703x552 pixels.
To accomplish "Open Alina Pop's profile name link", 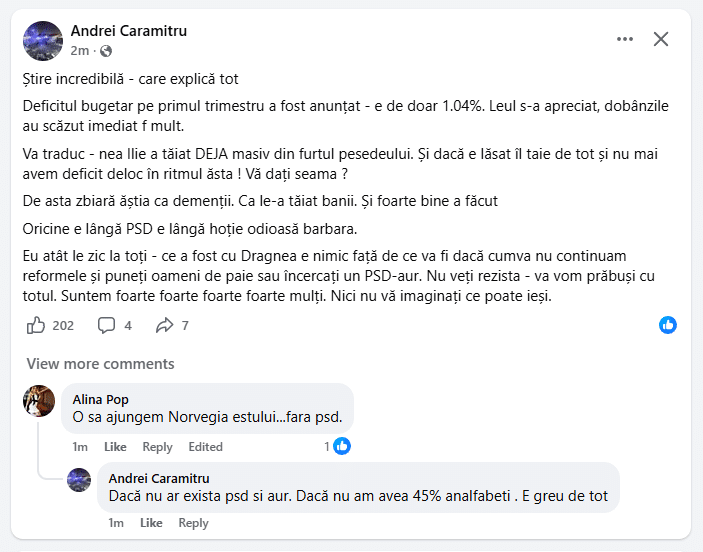I will tap(100, 399).
